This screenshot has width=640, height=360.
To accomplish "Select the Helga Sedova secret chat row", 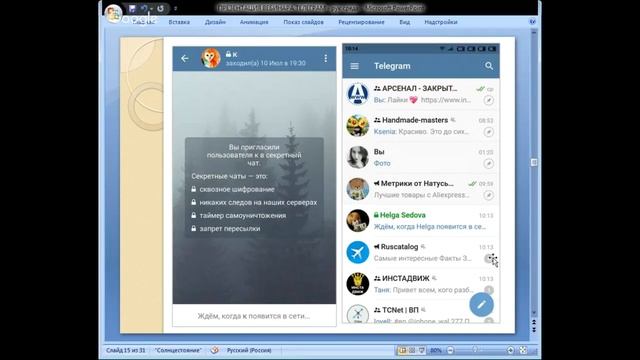I will (x=421, y=220).
